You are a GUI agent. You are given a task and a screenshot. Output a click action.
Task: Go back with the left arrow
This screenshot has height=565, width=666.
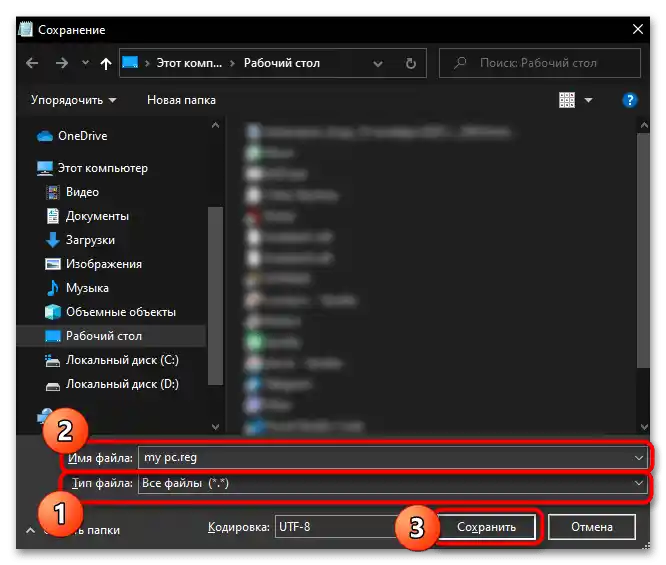pos(32,63)
